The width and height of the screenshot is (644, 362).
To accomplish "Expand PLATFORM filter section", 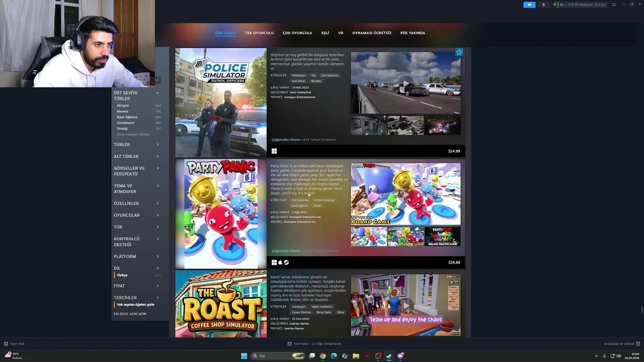I will tap(136, 256).
